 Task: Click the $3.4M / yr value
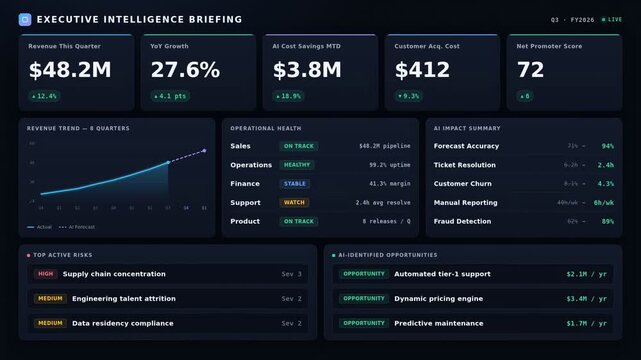click(587, 299)
